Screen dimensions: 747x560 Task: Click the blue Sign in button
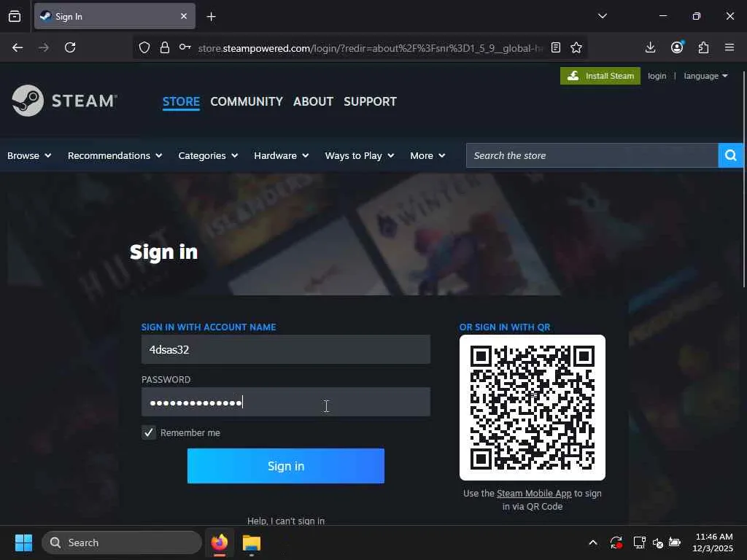pos(286,466)
